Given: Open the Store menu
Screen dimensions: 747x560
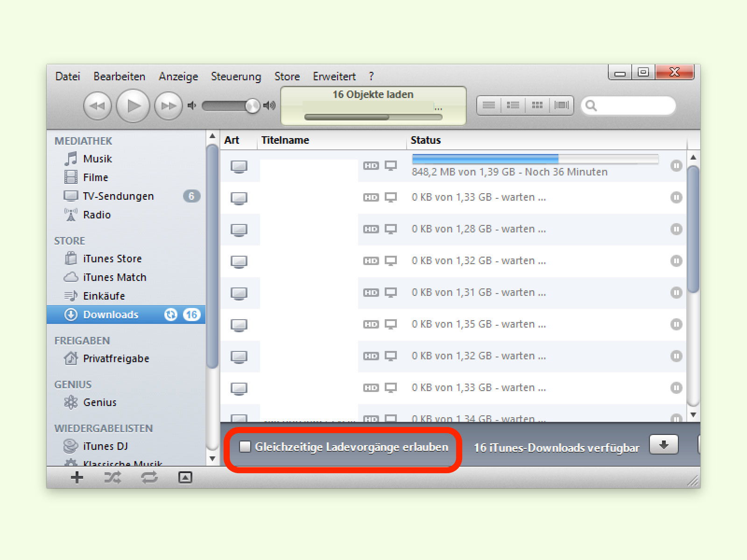Looking at the screenshot, I should click(287, 77).
